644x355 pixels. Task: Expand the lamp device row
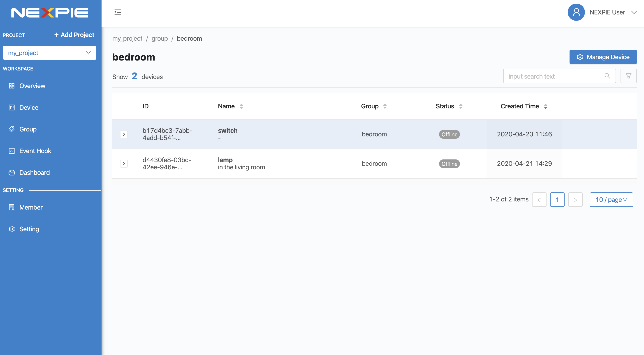pos(124,163)
